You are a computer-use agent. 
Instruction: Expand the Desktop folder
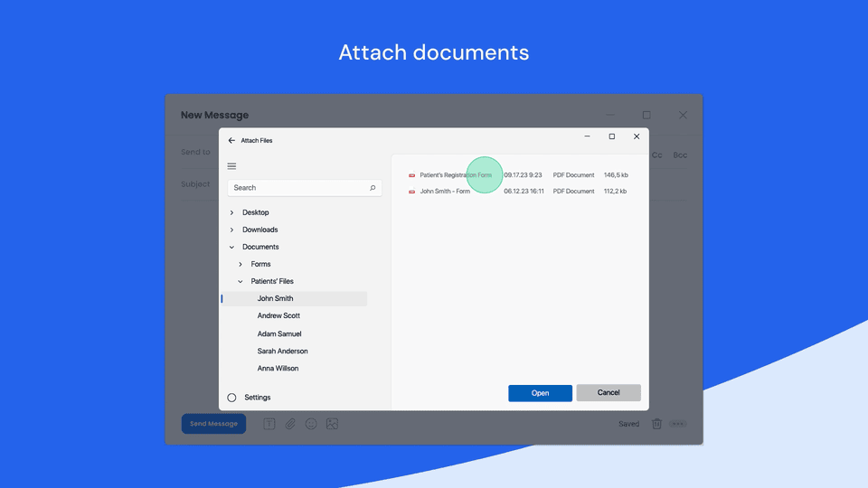tap(232, 212)
